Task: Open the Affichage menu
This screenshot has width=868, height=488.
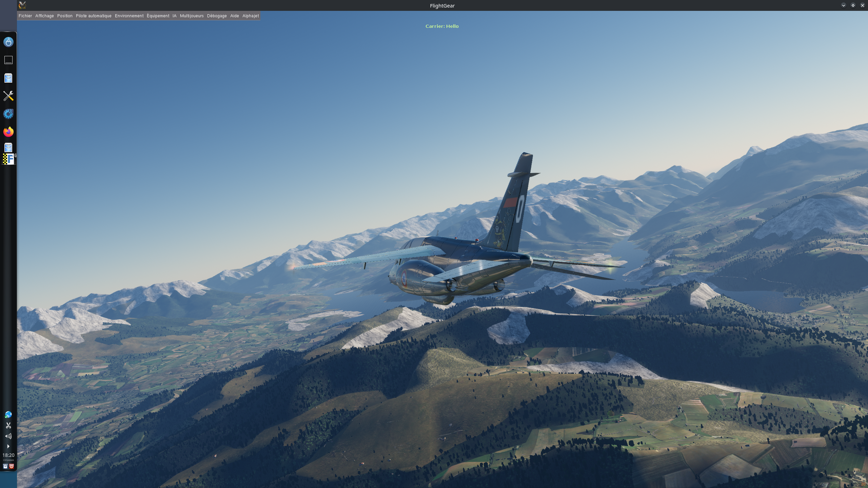Action: (44, 16)
